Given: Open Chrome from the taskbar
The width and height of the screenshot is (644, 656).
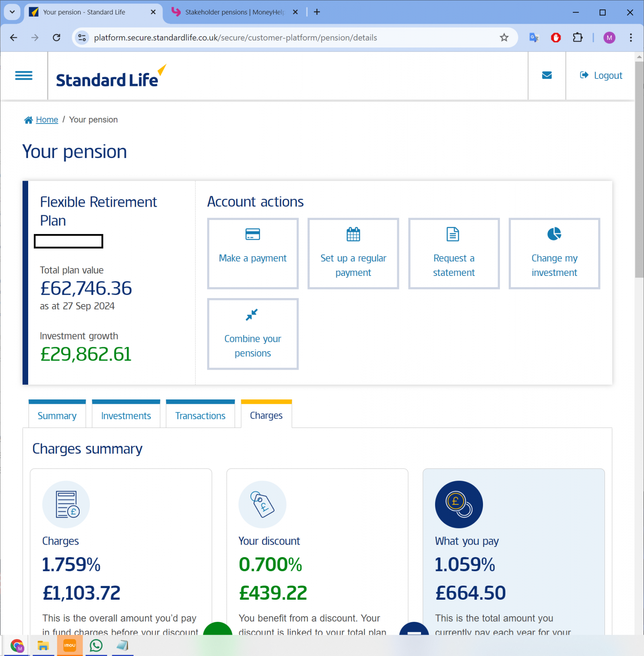Looking at the screenshot, I should pos(17,646).
